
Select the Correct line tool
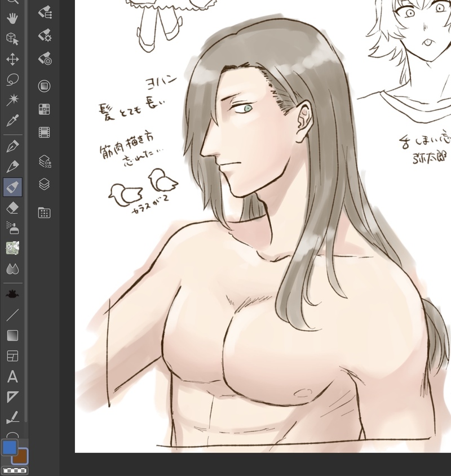coord(12,417)
